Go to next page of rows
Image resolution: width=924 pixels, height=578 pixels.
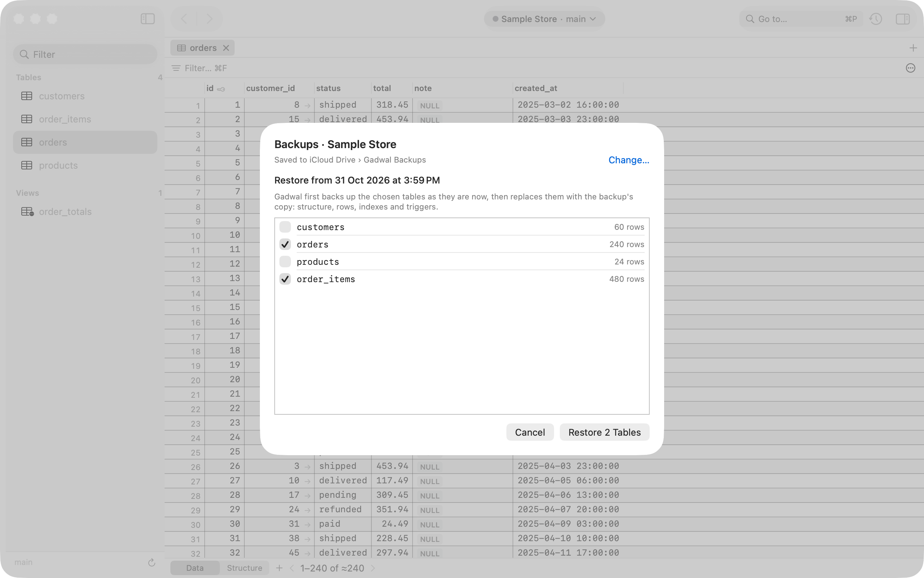click(373, 568)
